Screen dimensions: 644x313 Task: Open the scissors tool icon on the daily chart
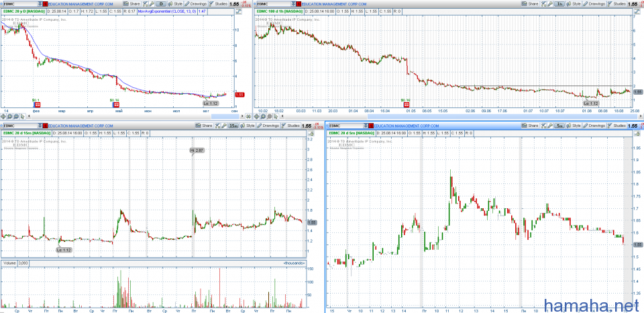pos(146,4)
